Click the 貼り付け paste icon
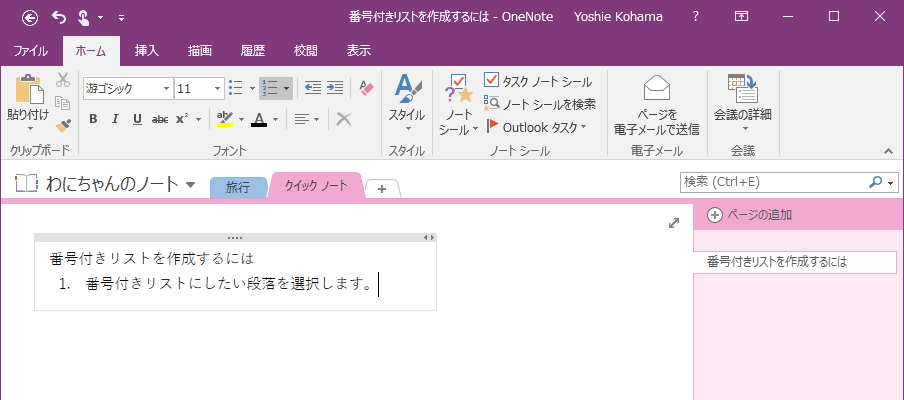The height and width of the screenshot is (400, 904). point(28,88)
